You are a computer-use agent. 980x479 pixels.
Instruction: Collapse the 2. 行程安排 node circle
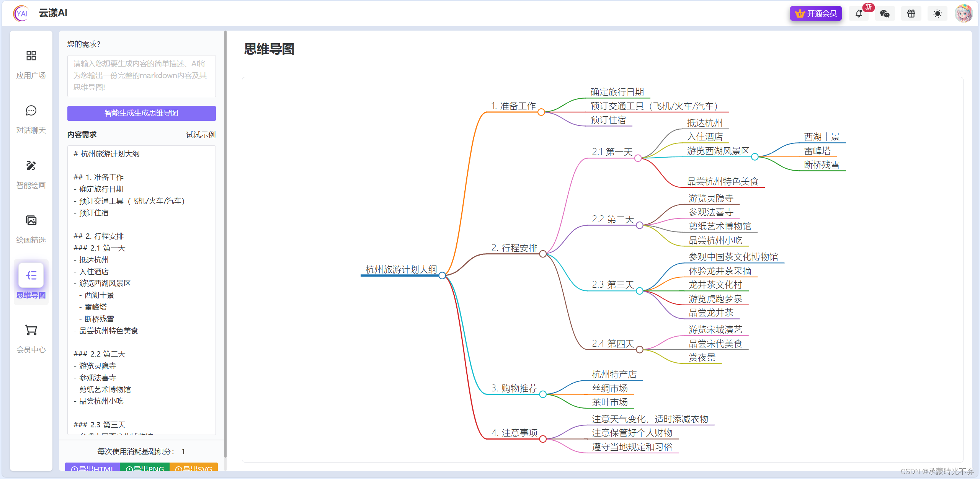(542, 254)
